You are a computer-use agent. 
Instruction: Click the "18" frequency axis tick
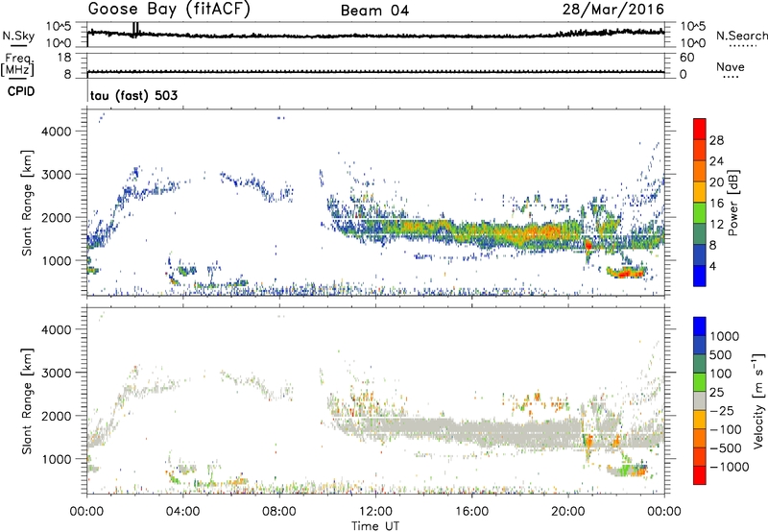point(64,58)
